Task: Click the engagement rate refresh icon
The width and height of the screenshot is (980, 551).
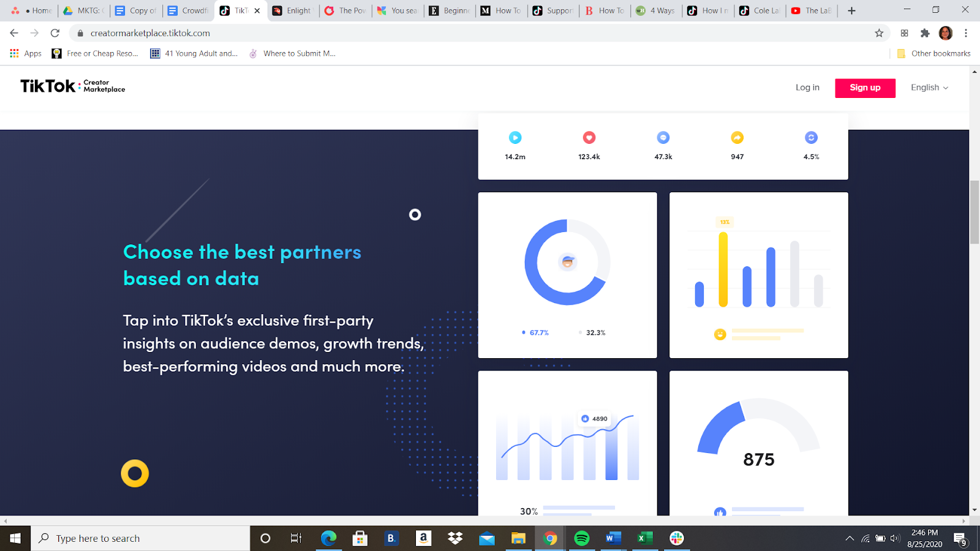Action: 811,138
